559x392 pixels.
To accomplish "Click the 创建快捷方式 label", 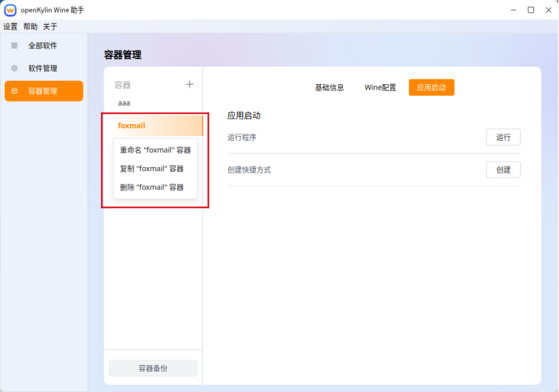I will [249, 170].
